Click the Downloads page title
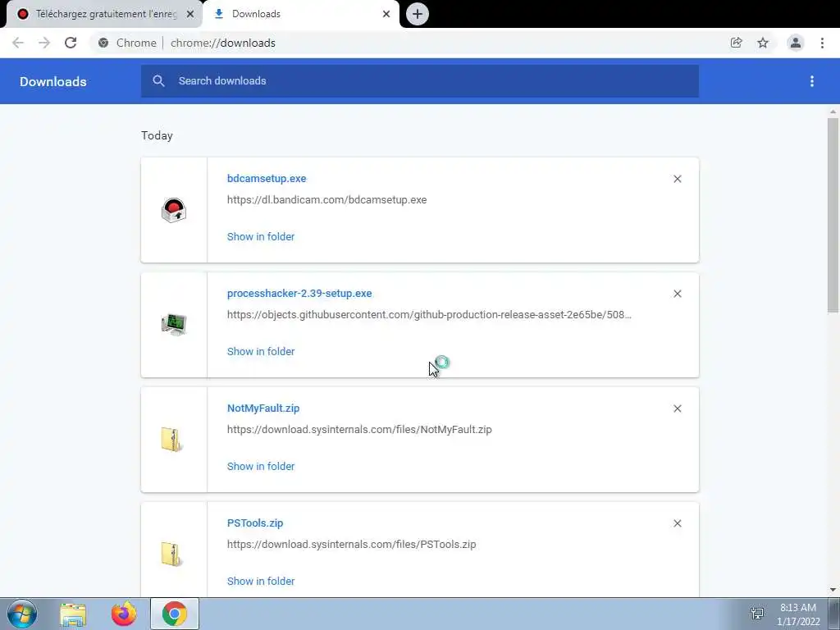Viewport: 840px width, 630px height. 53,81
